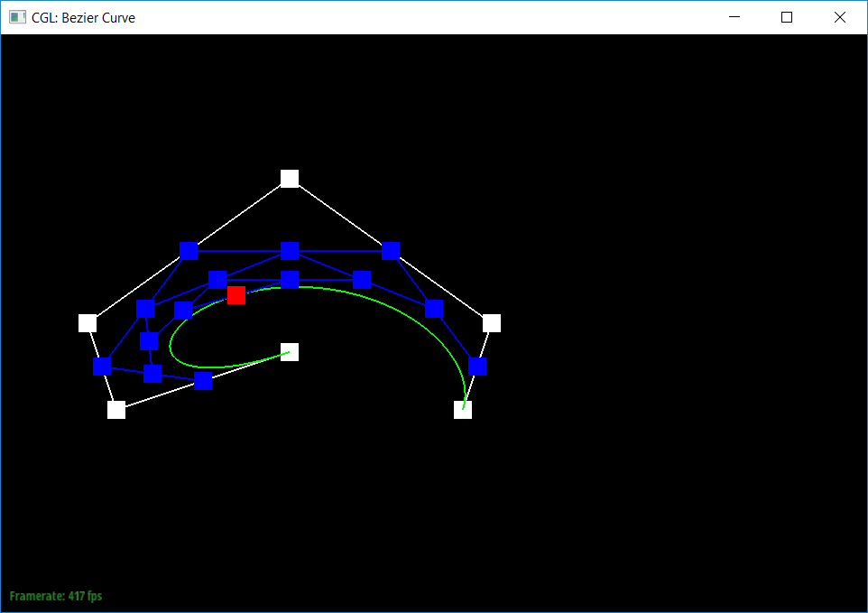The image size is (868, 613).
Task: Click the lowest blue point on the white segment
Action: coord(203,381)
